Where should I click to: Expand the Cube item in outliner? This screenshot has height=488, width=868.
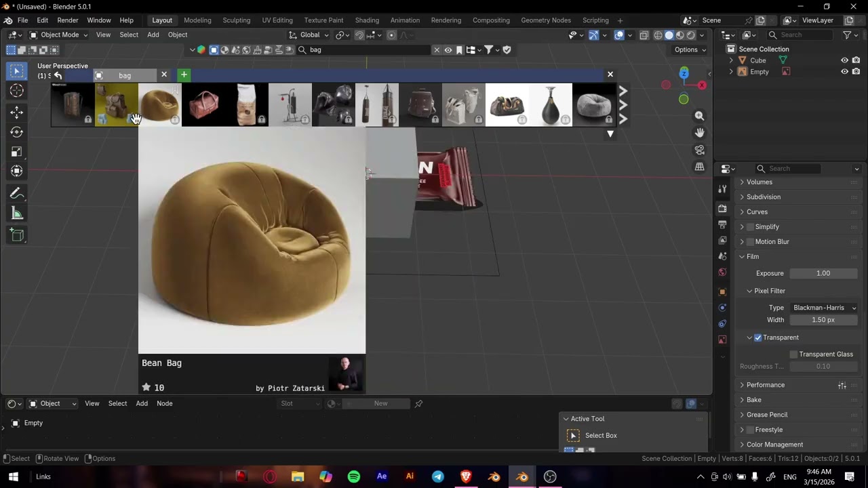[x=731, y=60]
